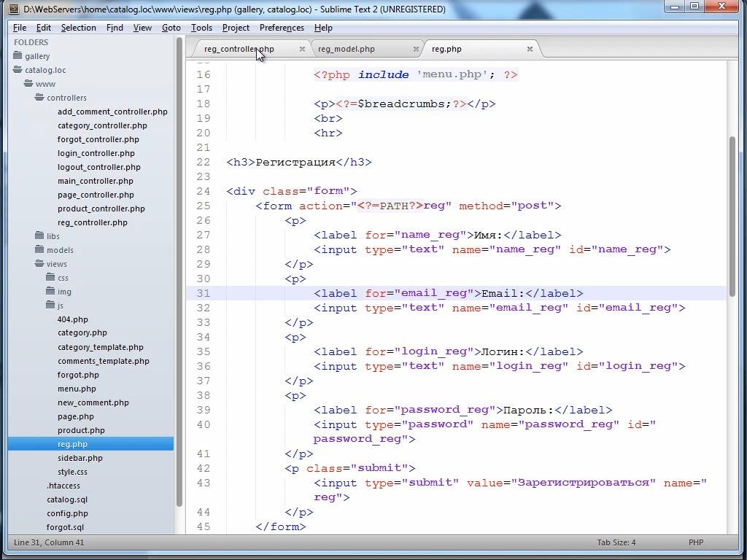
Task: Open category_template.php file
Action: [x=101, y=346]
